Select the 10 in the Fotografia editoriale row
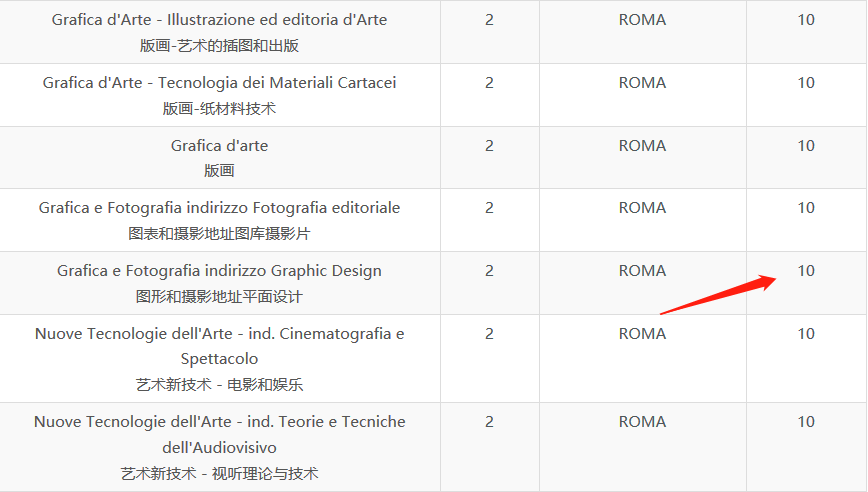 (x=806, y=208)
